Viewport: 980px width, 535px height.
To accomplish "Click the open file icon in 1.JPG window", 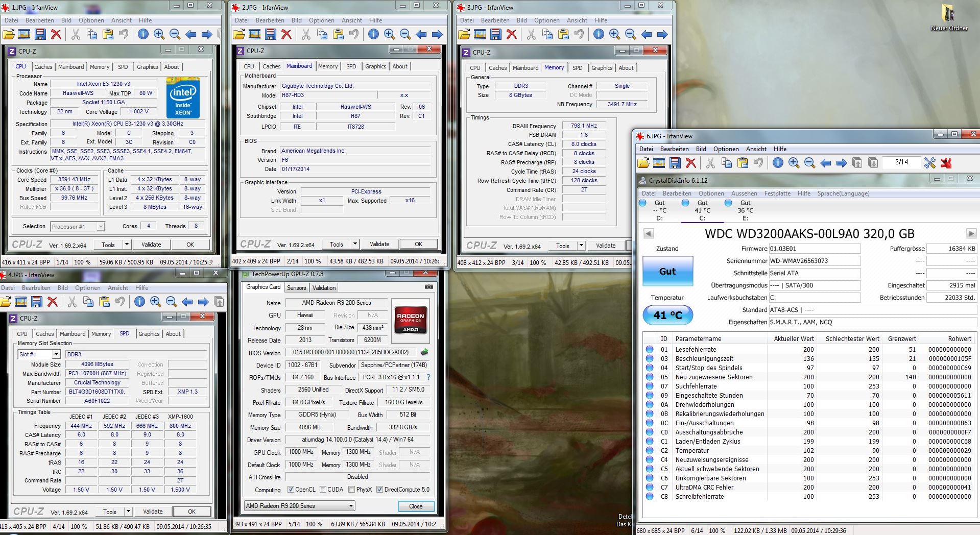I will 9,34.
